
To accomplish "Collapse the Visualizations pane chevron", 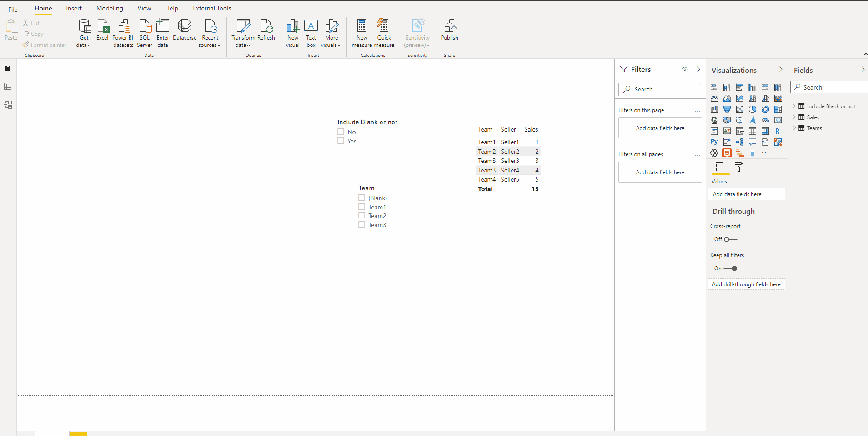I will (781, 70).
